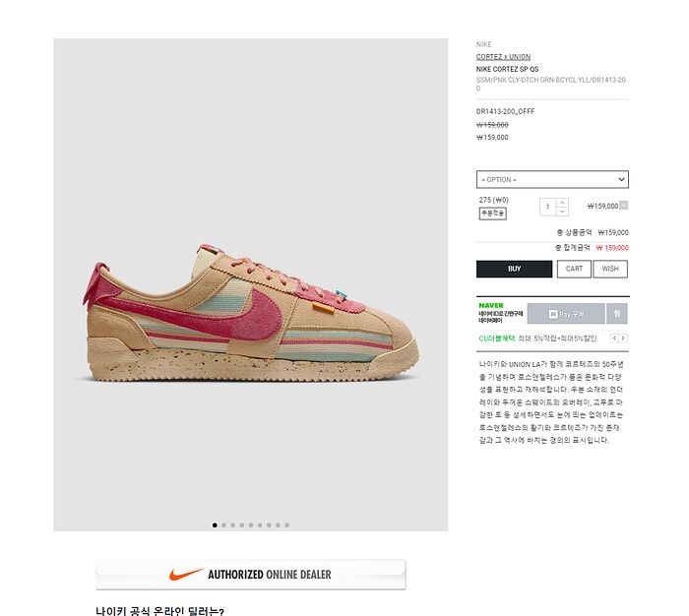The image size is (689, 616).
Task: Click the NAVER logo in pay section
Action: coord(491,305)
